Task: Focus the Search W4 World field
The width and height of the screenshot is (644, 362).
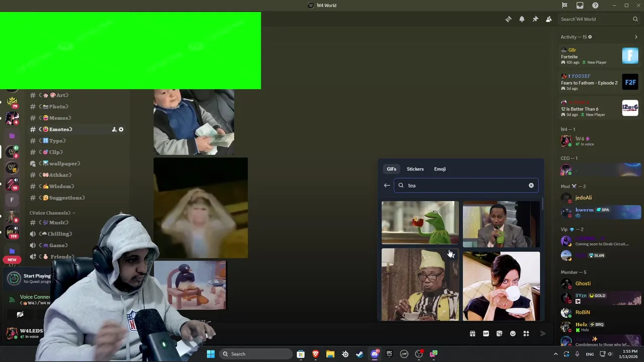Action: point(599,19)
